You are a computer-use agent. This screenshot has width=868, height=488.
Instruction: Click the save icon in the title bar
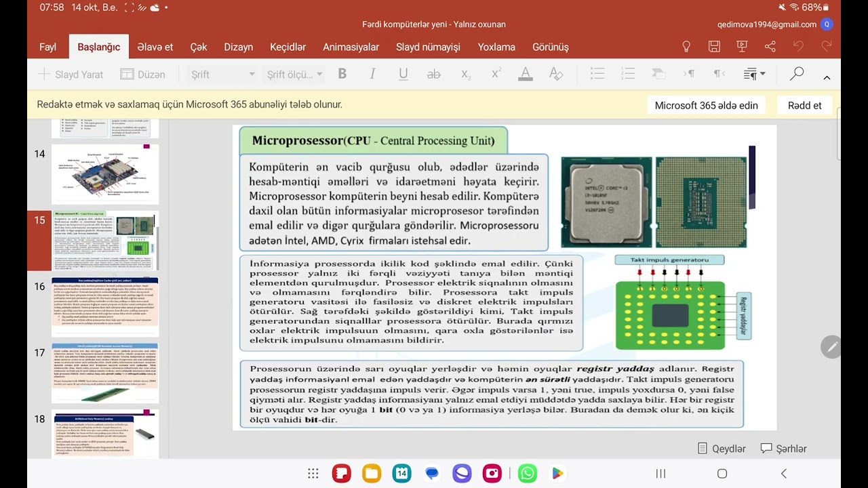[714, 47]
